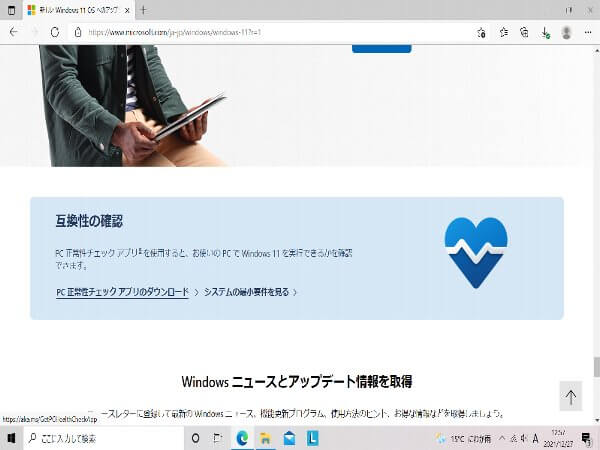
Task: Open the notification center icon
Action: pos(586,439)
